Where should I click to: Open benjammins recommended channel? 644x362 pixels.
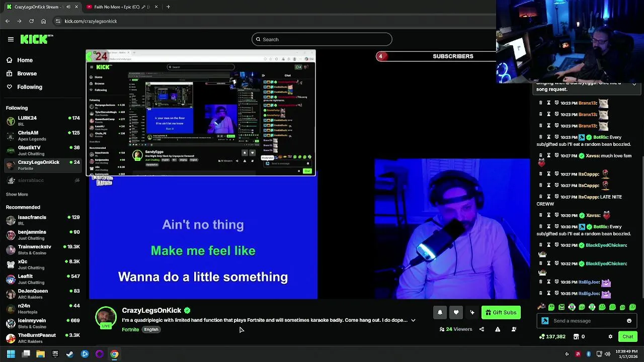click(42, 235)
